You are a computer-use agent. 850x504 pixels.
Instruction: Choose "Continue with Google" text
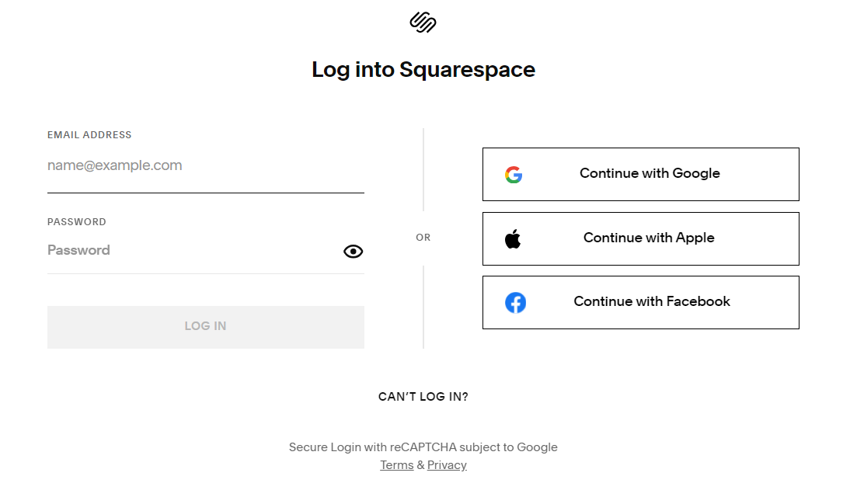[x=650, y=173]
